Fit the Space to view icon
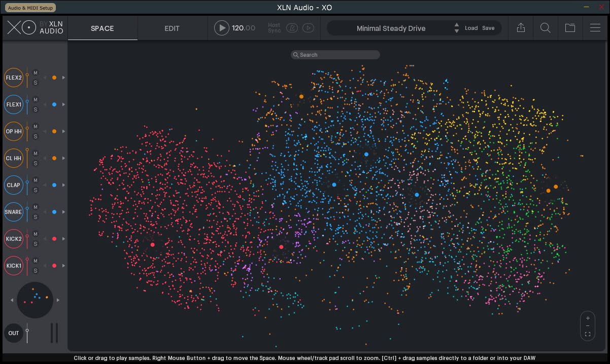This screenshot has height=364, width=610. (x=588, y=334)
